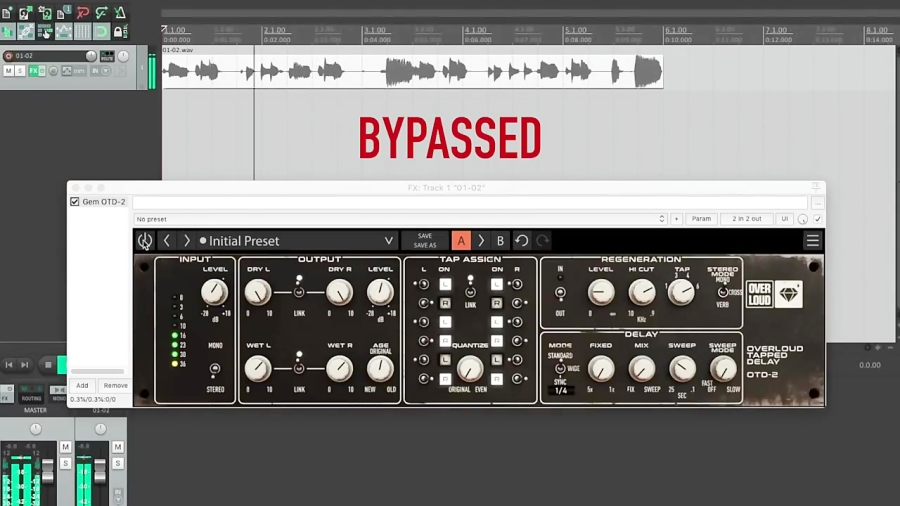
Task: Open the ellipsis options button in the FX window
Action: 817,203
